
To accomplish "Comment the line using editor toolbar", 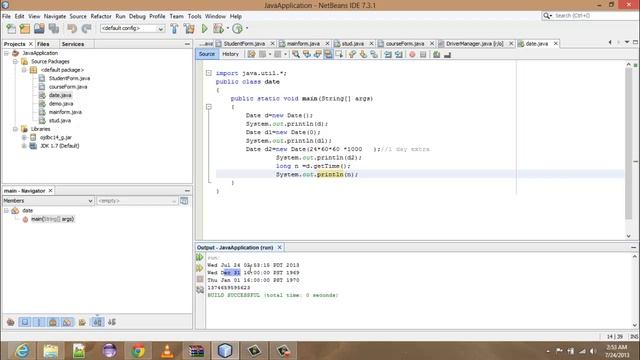I will pos(436,54).
